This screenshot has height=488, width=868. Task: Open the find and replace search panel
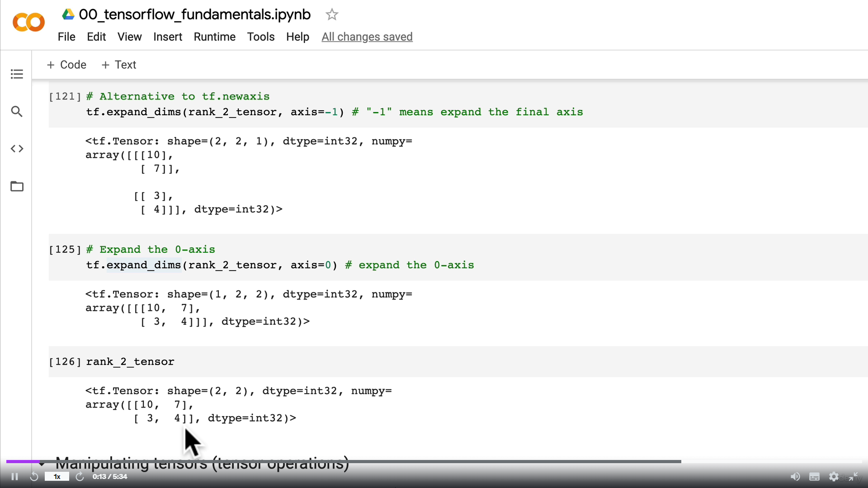click(17, 112)
